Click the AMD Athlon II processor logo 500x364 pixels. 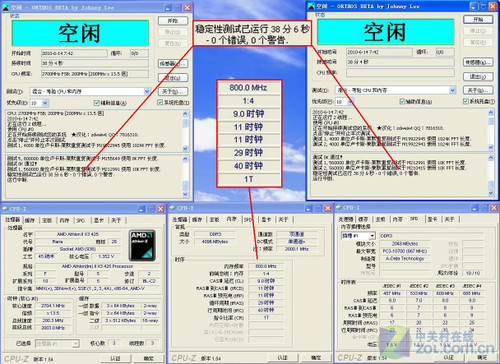(x=142, y=245)
